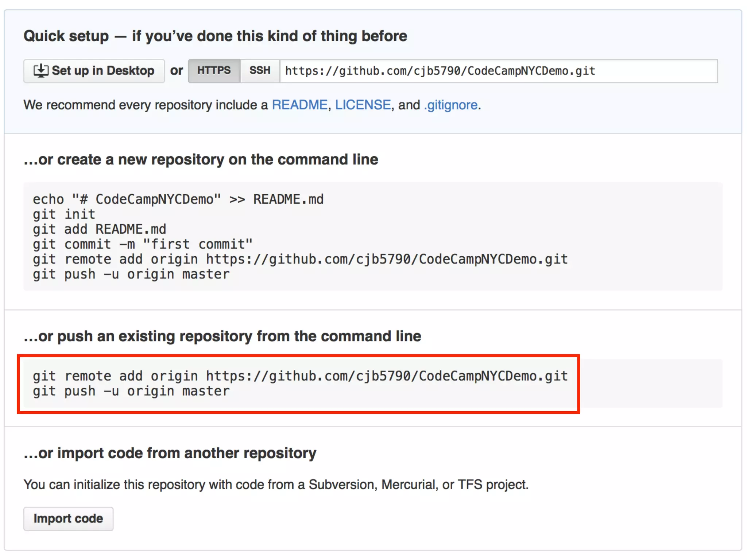Image resolution: width=747 pixels, height=560 pixels.
Task: Click the Set up in Desktop button
Action: 94,71
